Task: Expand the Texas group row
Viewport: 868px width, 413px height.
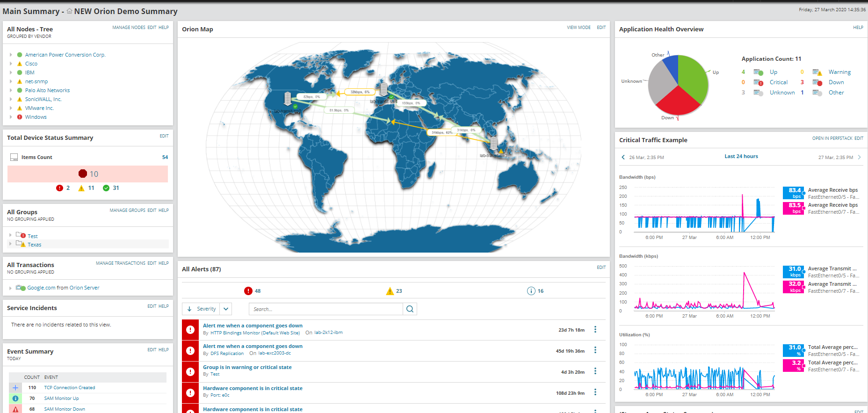Action: pos(11,244)
